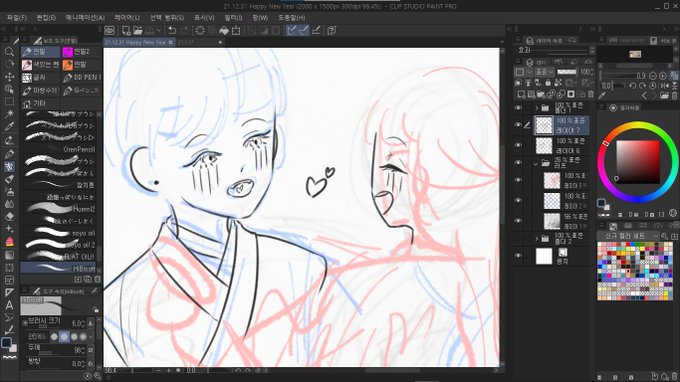Open the canvas tab list arrow
The height and width of the screenshot is (382, 680).
502,42
